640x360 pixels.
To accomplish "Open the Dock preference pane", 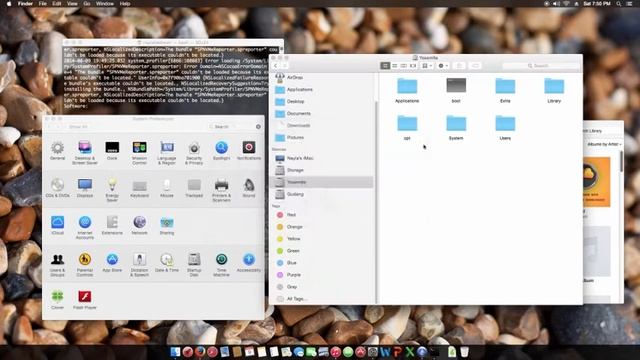I will [x=112, y=150].
